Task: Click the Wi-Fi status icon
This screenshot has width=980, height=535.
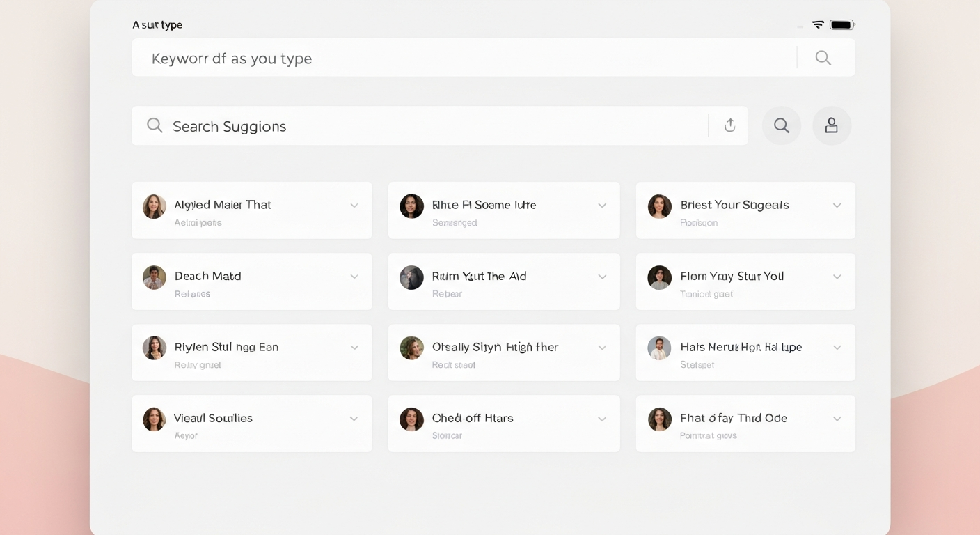Action: (818, 25)
